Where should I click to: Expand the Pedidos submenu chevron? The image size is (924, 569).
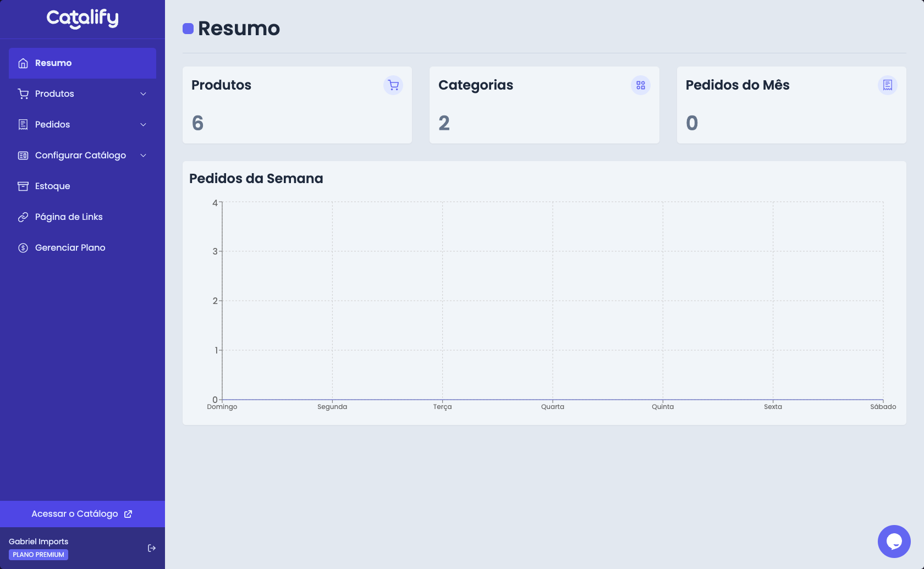[x=143, y=125]
